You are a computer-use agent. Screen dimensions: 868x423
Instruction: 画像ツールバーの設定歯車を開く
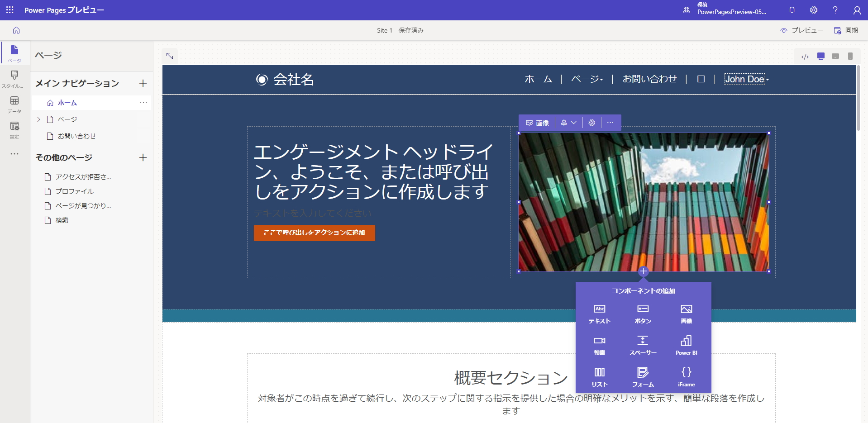pyautogui.click(x=592, y=122)
